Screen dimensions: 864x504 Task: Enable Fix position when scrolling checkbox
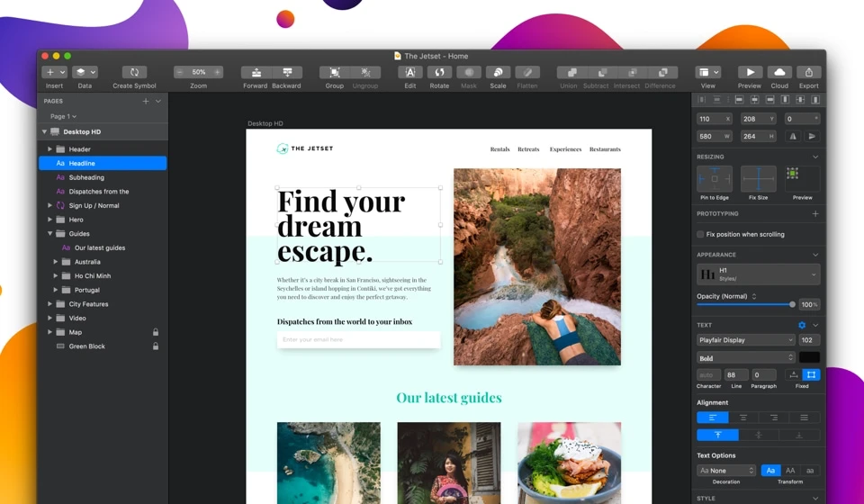point(700,234)
